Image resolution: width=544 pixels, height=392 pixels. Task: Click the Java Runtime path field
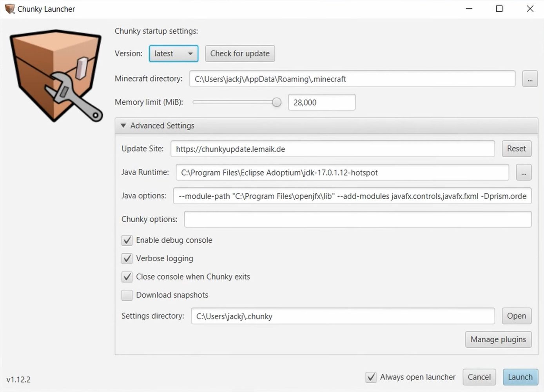342,172
